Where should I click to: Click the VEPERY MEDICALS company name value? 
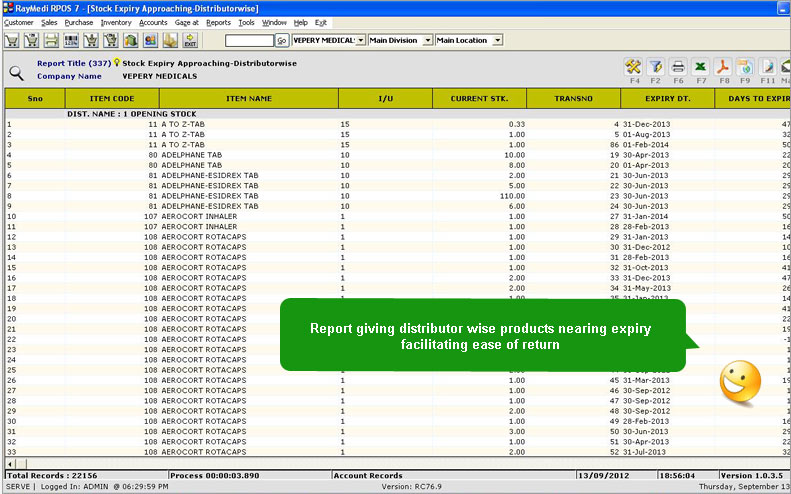coord(159,76)
